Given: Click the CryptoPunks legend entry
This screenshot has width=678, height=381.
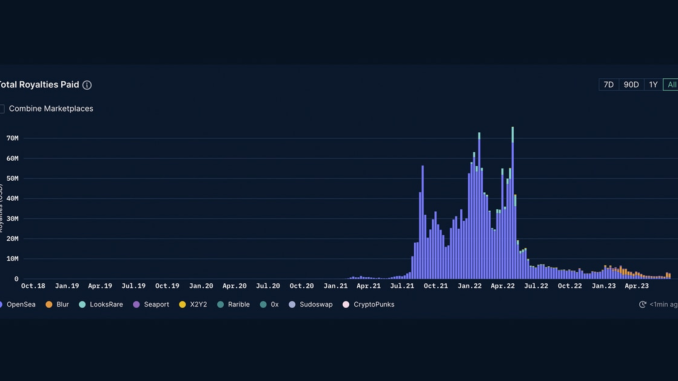Looking at the screenshot, I should click(368, 304).
